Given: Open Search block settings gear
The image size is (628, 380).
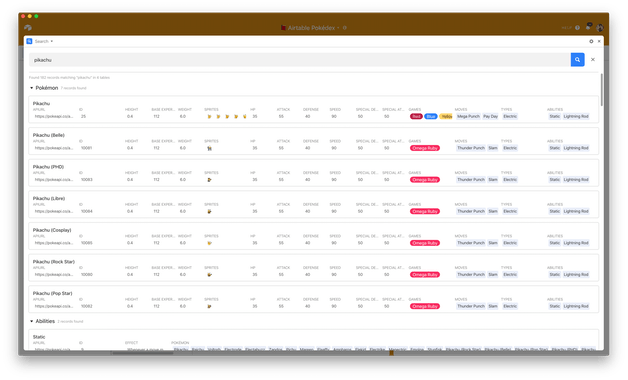Looking at the screenshot, I should [591, 41].
